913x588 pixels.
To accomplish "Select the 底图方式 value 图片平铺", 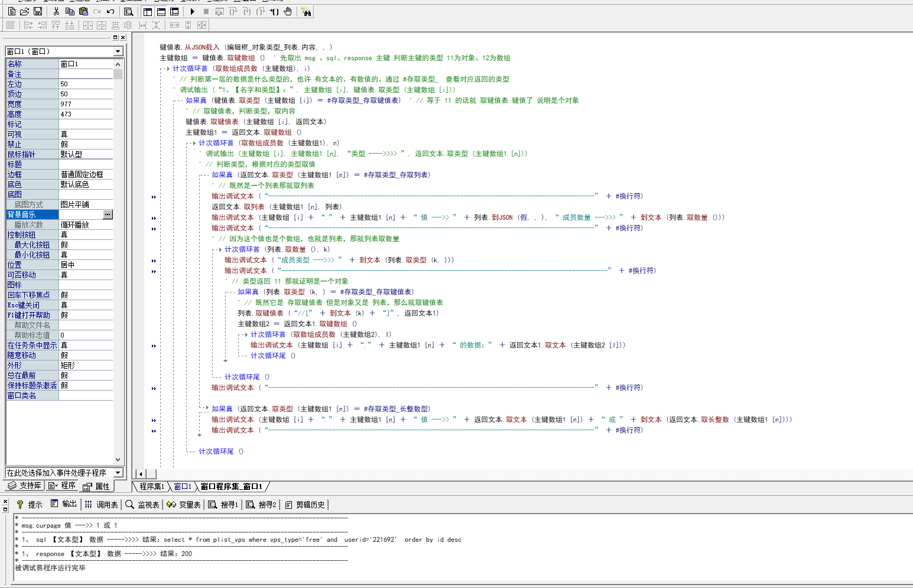I will [x=86, y=204].
